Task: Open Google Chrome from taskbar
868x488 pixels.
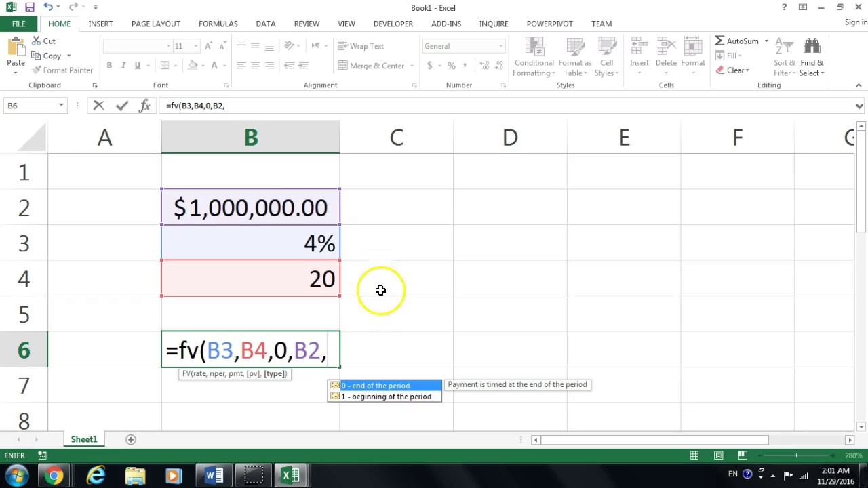Action: coord(54,476)
